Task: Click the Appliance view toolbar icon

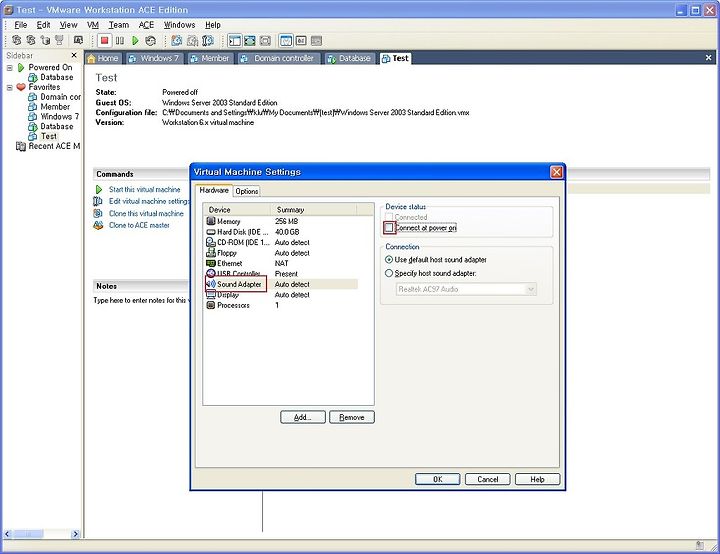Action: click(x=316, y=41)
